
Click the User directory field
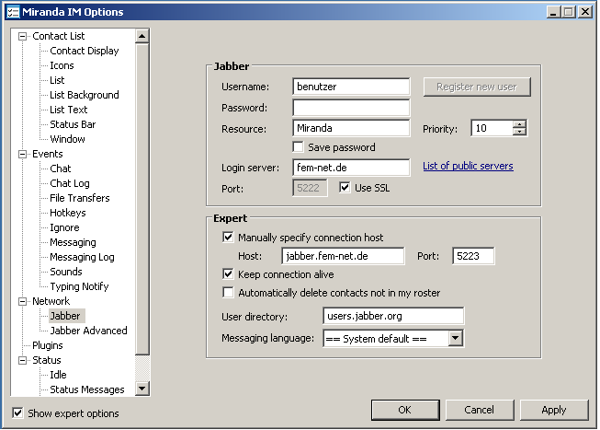(393, 316)
